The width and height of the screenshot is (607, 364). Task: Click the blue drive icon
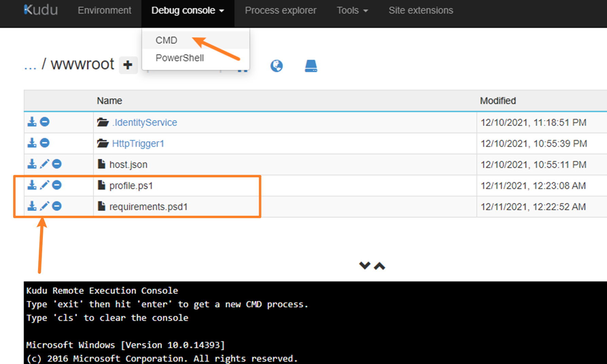point(311,66)
